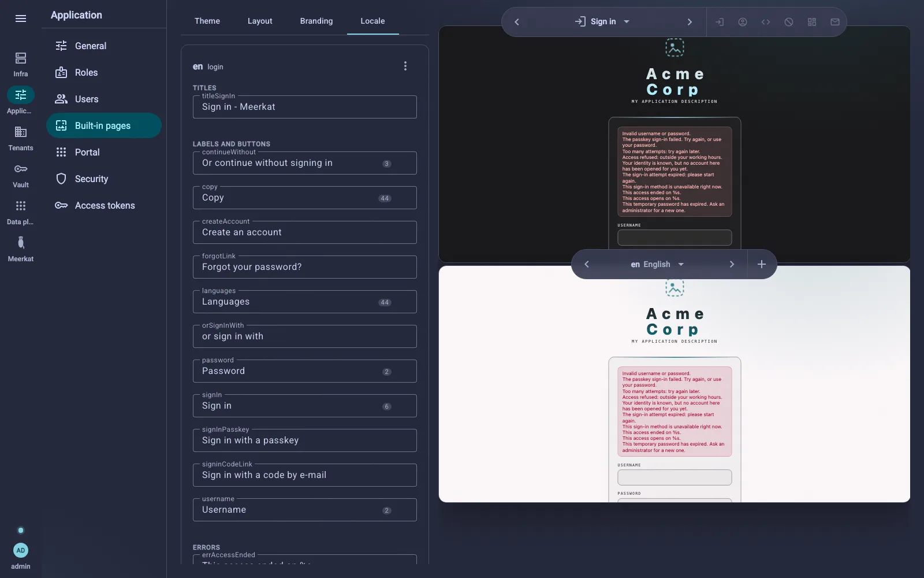Screen dimensions: 924x578
Task: Go to the Tenants section
Action: tap(21, 138)
